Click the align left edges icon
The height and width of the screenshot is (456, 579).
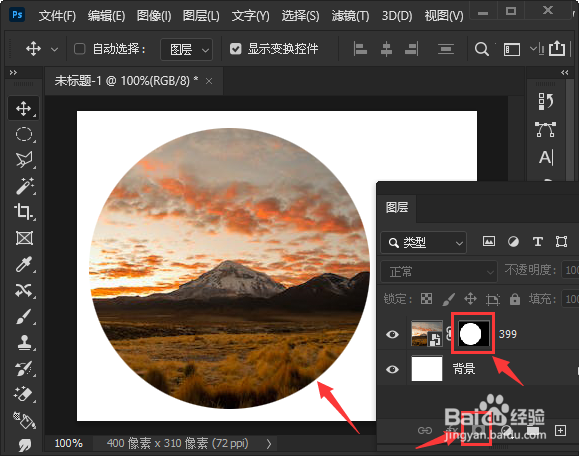tap(360, 49)
